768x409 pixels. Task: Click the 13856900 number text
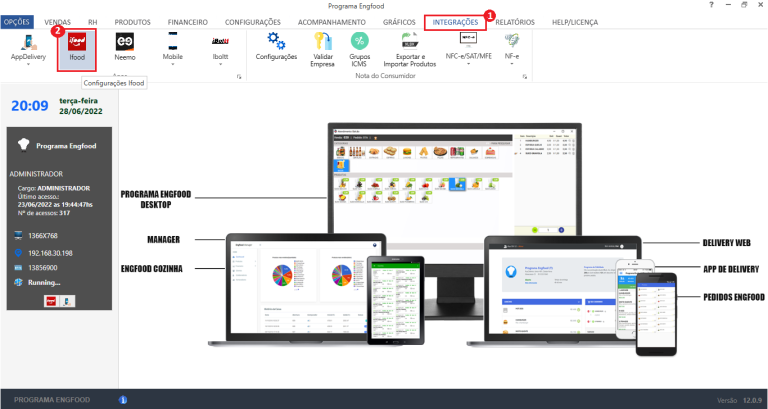pyautogui.click(x=43, y=268)
